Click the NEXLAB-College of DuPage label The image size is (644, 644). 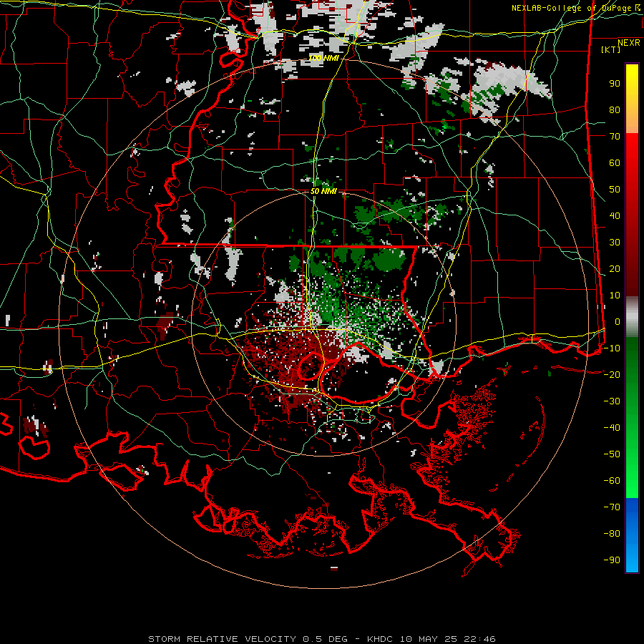[x=571, y=8]
